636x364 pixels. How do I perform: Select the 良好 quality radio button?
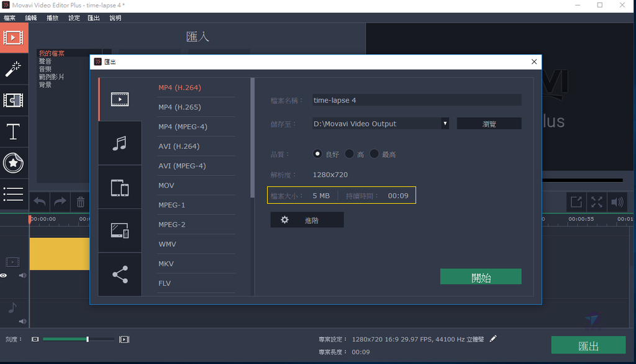(x=317, y=154)
